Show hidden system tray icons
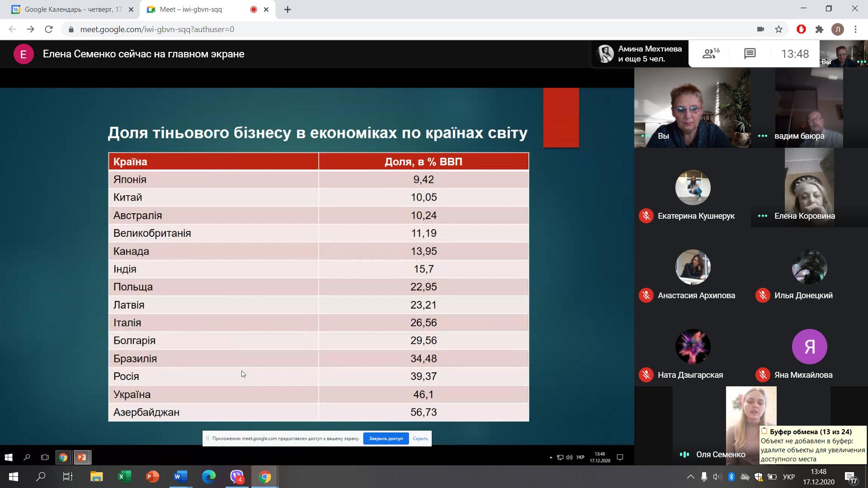 [x=690, y=477]
